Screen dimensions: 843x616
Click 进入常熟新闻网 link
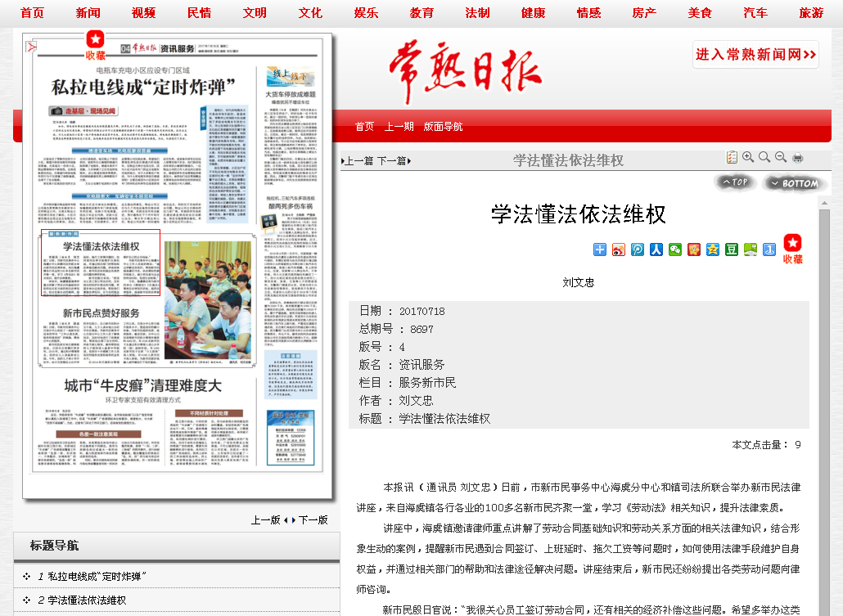pyautogui.click(x=756, y=54)
